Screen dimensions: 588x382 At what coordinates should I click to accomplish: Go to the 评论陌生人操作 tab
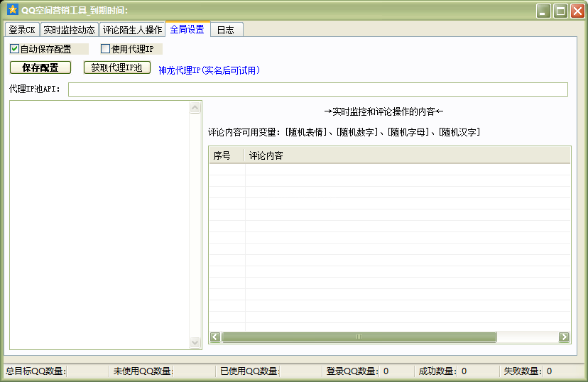click(x=132, y=30)
